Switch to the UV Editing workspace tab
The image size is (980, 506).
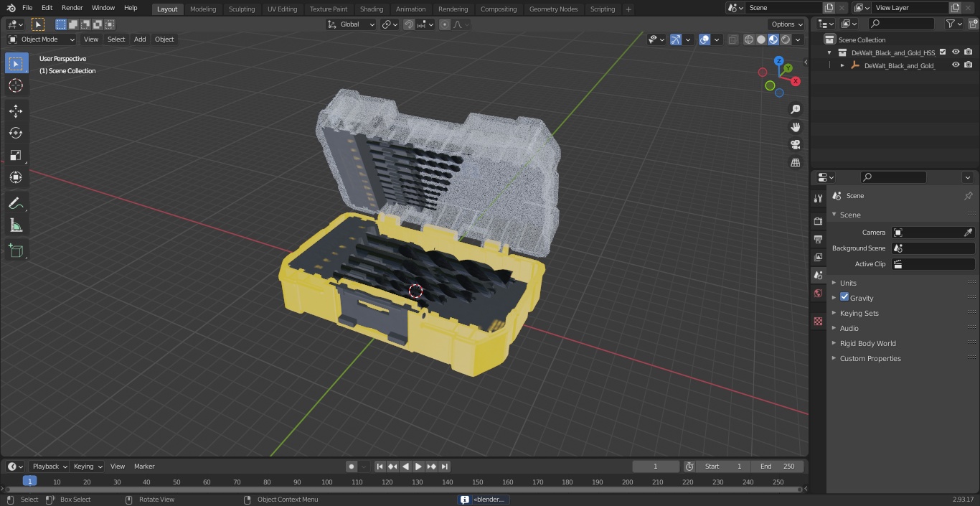click(282, 9)
